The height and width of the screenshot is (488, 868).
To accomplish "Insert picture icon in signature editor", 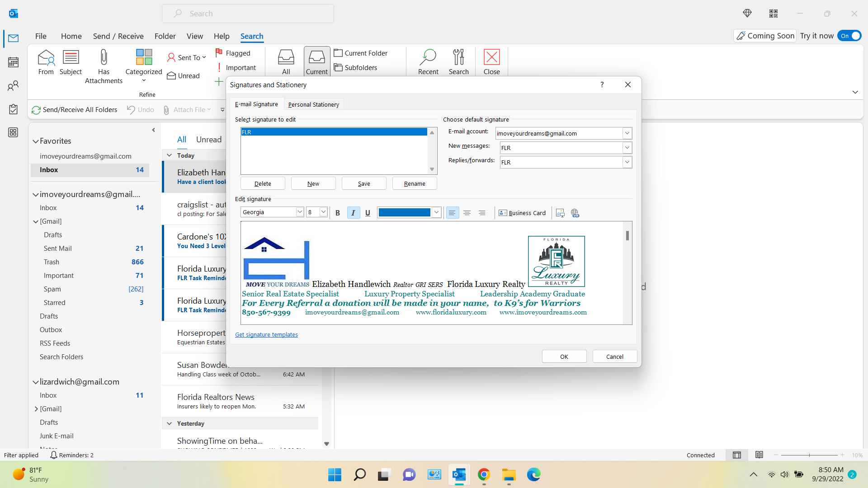I will coord(560,213).
